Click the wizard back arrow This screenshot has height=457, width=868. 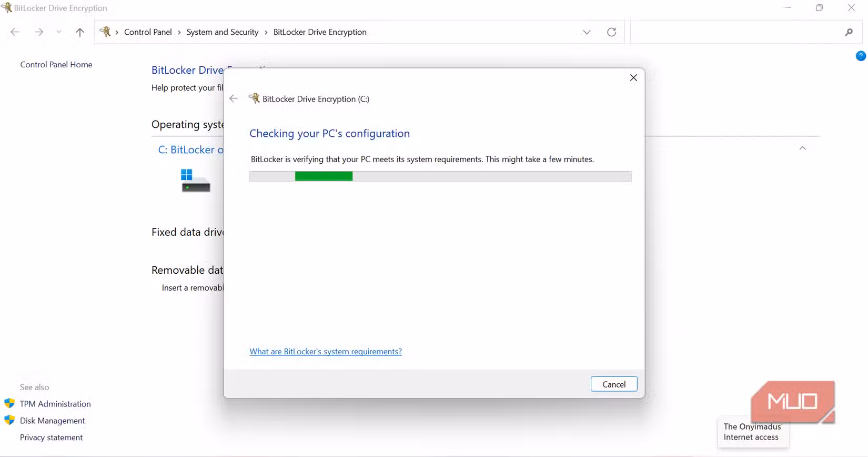click(x=234, y=98)
